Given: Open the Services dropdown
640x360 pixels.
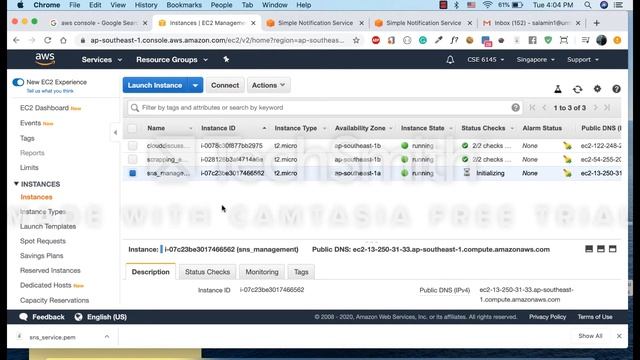Looking at the screenshot, I should tap(102, 60).
